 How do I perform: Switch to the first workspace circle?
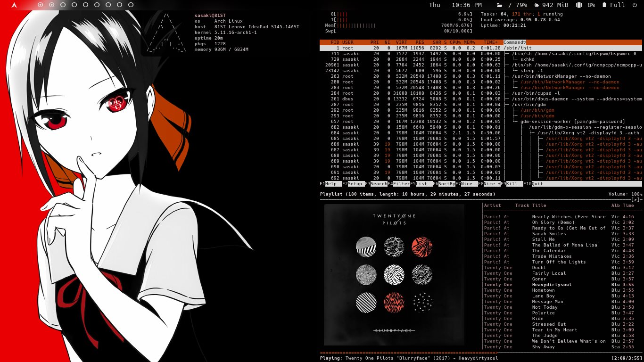pyautogui.click(x=40, y=5)
